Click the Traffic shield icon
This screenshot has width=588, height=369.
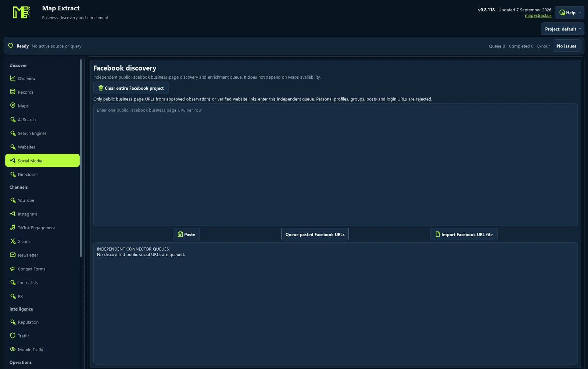pyautogui.click(x=13, y=336)
